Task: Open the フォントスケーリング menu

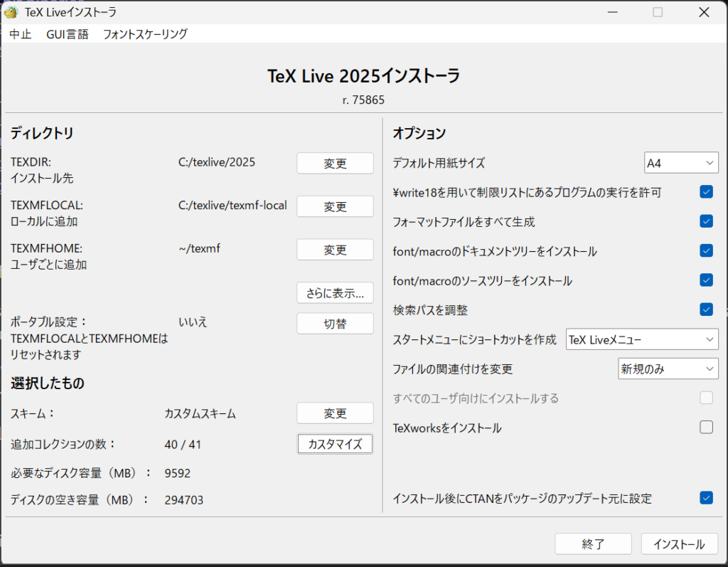Action: coord(145,34)
